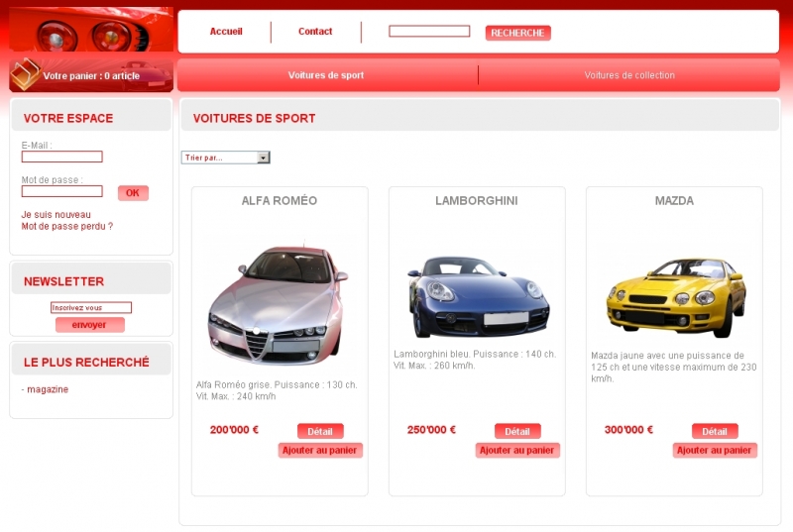The width and height of the screenshot is (793, 532).
Task: Switch to Voitures de collection tab
Action: pyautogui.click(x=629, y=75)
